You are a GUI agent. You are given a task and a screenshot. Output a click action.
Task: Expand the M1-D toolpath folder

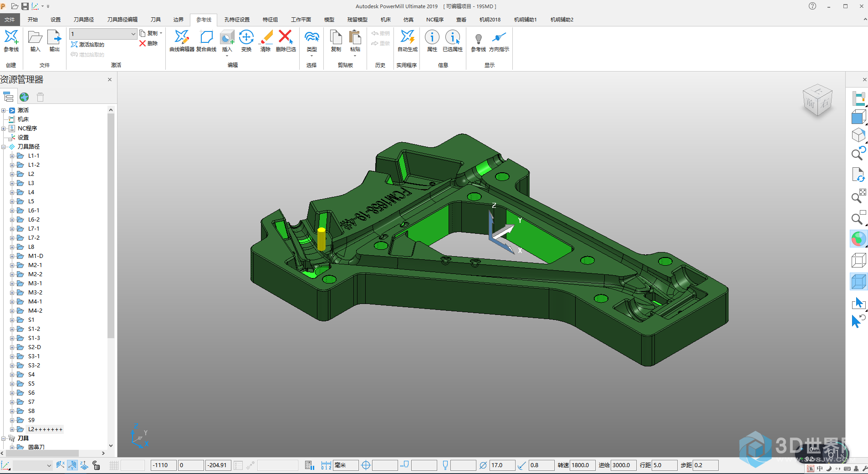click(12, 256)
